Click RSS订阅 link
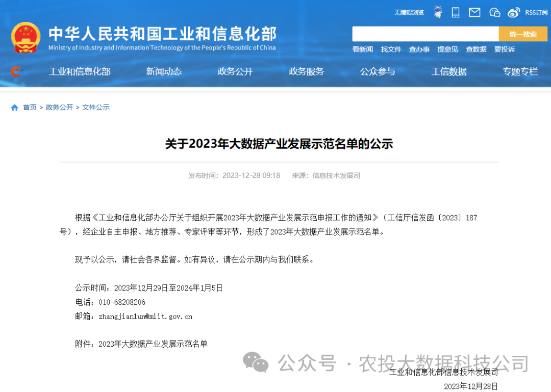The height and width of the screenshot is (392, 551). (x=536, y=13)
